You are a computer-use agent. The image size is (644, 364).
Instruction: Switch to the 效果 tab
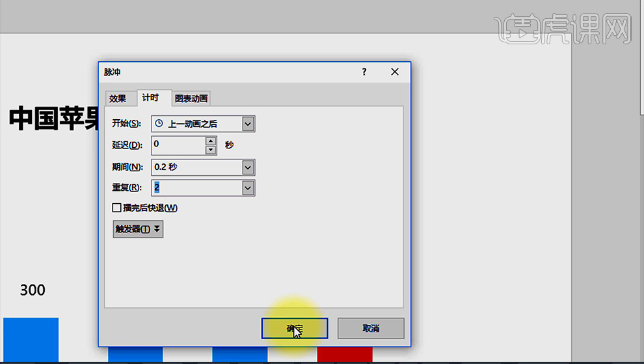118,98
